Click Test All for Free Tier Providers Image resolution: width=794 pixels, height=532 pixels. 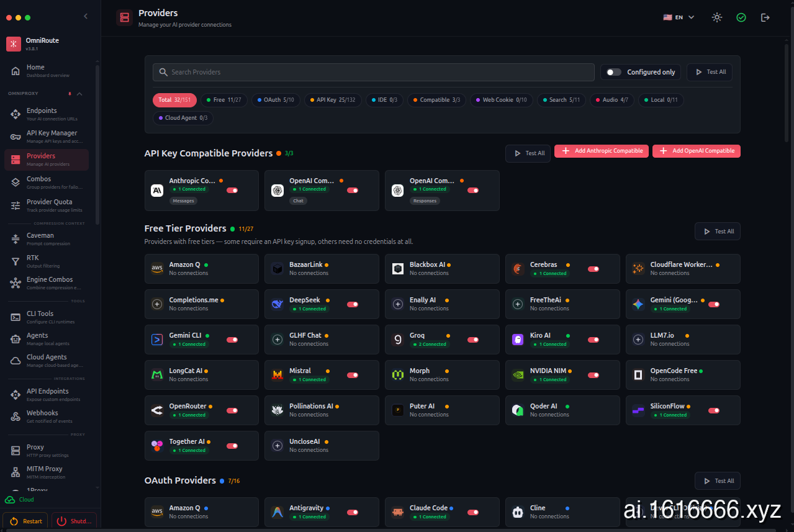[x=718, y=232]
